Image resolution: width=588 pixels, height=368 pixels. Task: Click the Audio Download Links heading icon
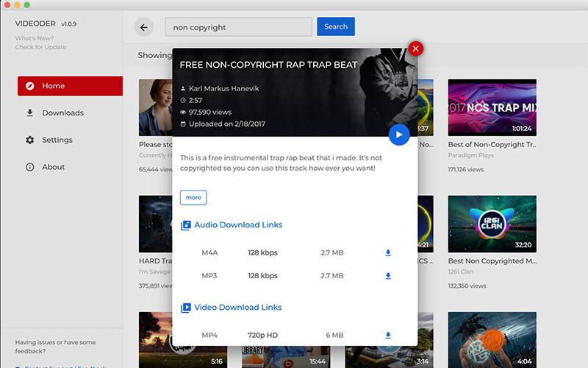(186, 225)
